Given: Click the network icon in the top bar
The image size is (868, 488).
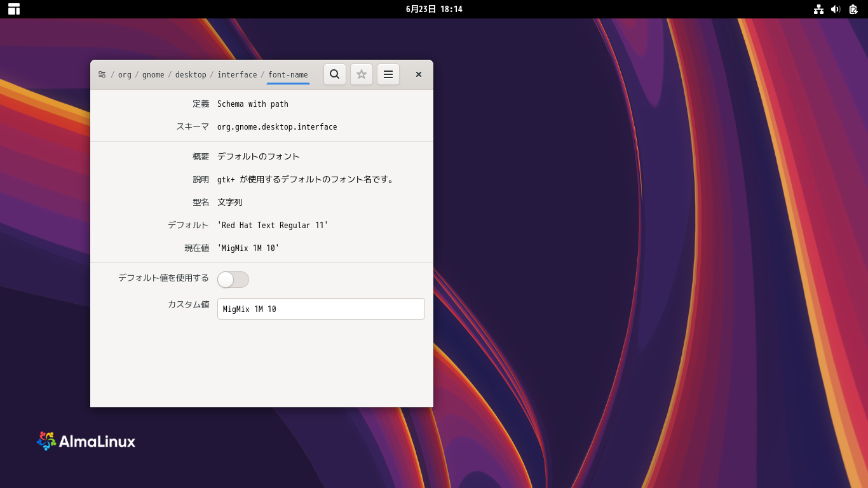Looking at the screenshot, I should tap(819, 9).
